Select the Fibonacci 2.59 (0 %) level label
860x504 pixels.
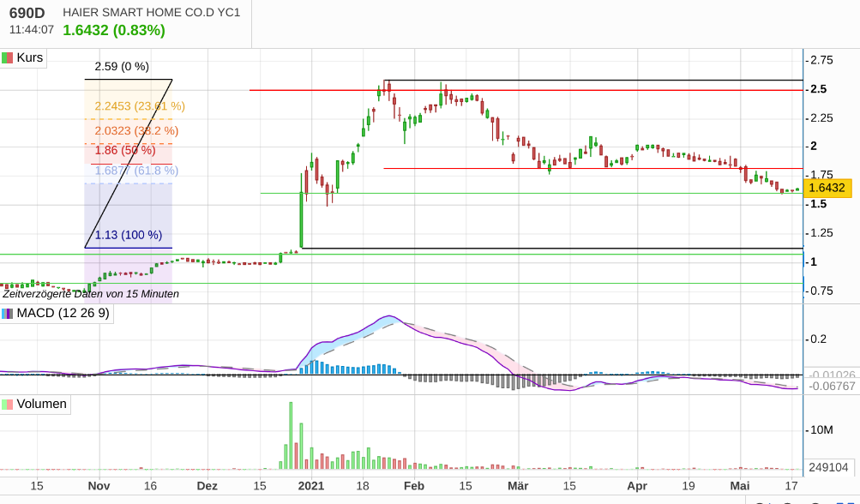122,66
